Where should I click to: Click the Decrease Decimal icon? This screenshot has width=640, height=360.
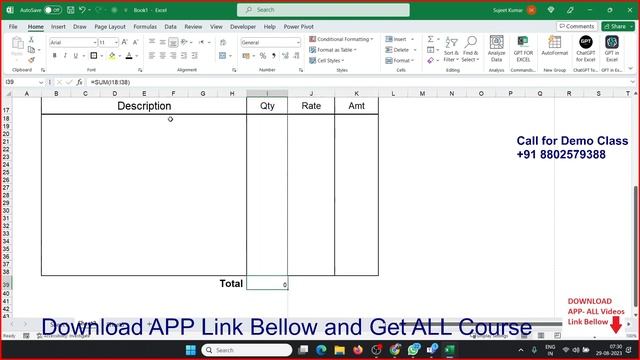coord(296,56)
